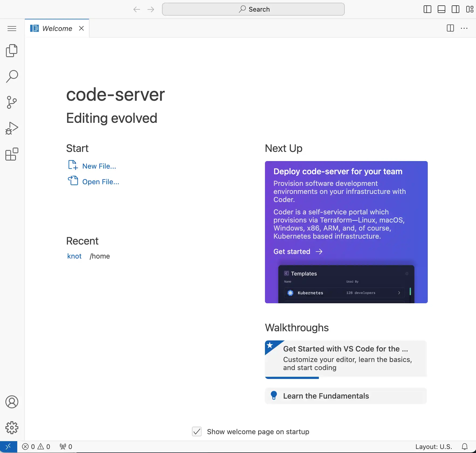Click the Kubernetes template row
Screen dimensions: 476x453
pyautogui.click(x=344, y=293)
